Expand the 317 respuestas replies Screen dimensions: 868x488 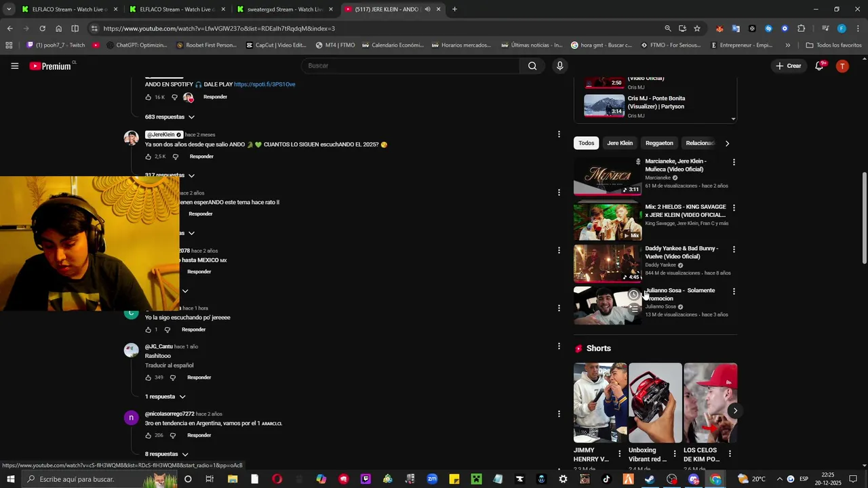click(x=170, y=176)
